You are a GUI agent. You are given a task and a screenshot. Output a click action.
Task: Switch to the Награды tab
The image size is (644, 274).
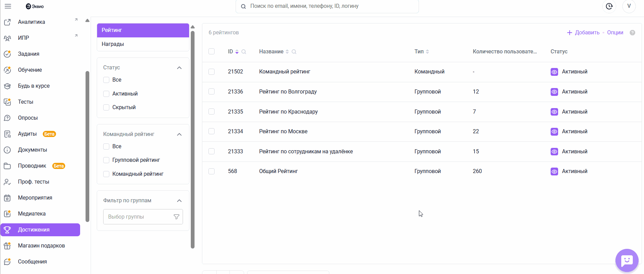(x=113, y=44)
